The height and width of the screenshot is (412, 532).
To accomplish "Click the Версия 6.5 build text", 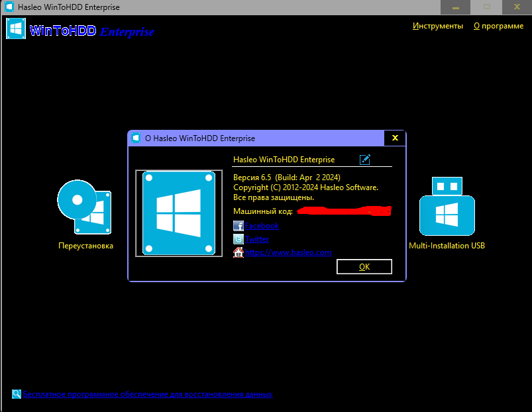I will point(287,178).
